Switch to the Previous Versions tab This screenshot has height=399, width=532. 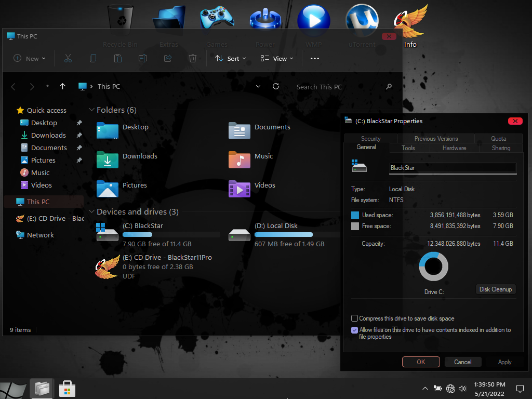(436, 138)
